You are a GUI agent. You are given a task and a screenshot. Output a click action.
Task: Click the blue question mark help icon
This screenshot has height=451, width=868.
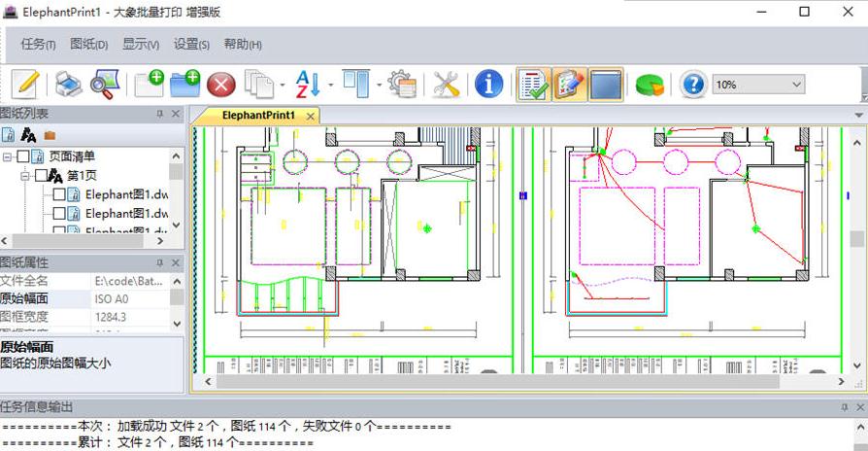(x=692, y=85)
